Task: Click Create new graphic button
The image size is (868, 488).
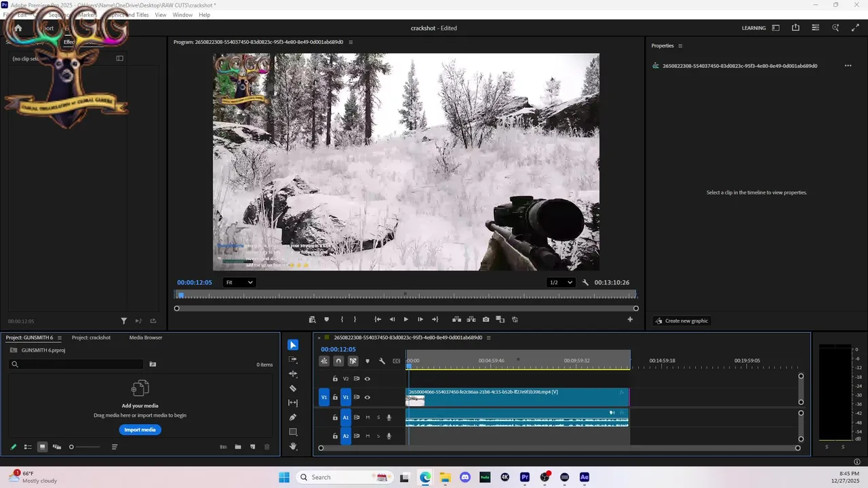Action: coord(681,321)
